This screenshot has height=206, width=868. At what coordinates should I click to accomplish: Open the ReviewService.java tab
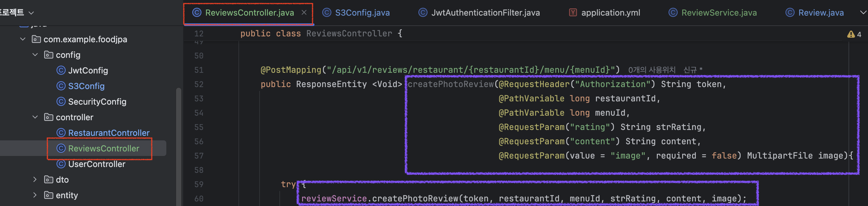[x=713, y=13]
